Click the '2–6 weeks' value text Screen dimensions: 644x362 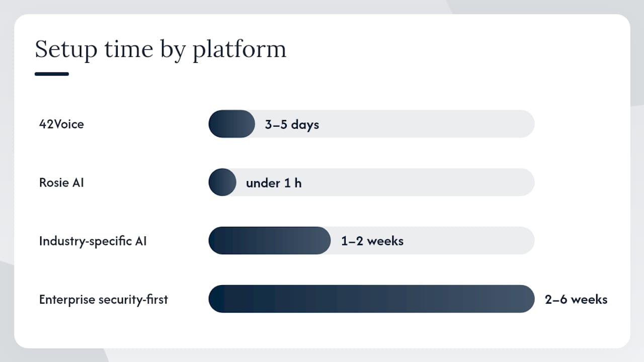[x=576, y=300]
